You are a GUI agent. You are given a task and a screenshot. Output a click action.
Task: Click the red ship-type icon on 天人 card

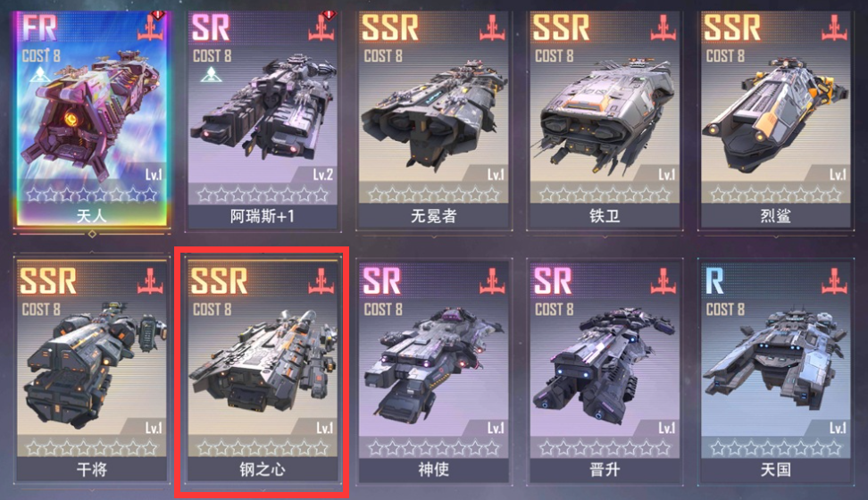[151, 28]
